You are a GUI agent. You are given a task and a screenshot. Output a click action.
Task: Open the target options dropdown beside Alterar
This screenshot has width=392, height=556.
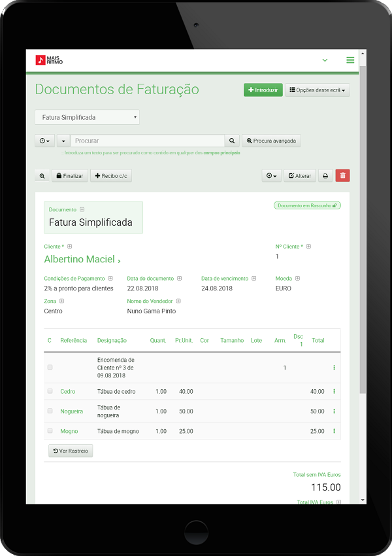pyautogui.click(x=272, y=176)
